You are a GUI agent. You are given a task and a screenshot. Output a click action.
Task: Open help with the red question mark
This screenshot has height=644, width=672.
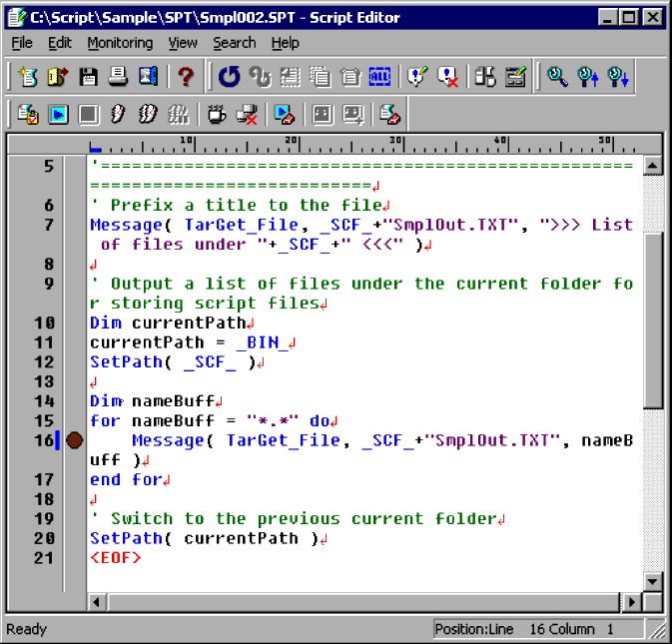(186, 77)
